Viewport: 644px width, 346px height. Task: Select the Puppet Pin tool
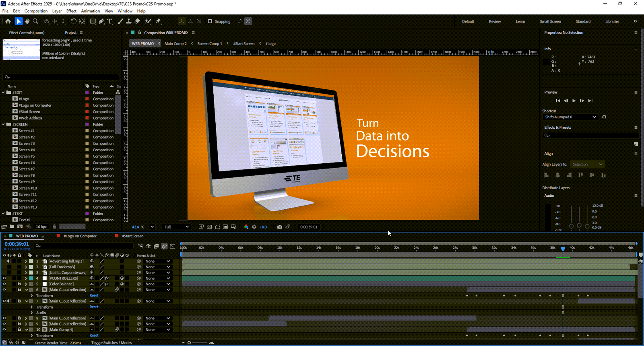point(159,21)
